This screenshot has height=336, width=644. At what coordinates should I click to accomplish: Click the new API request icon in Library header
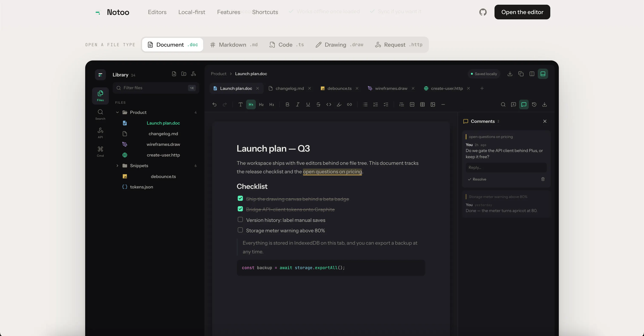194,74
